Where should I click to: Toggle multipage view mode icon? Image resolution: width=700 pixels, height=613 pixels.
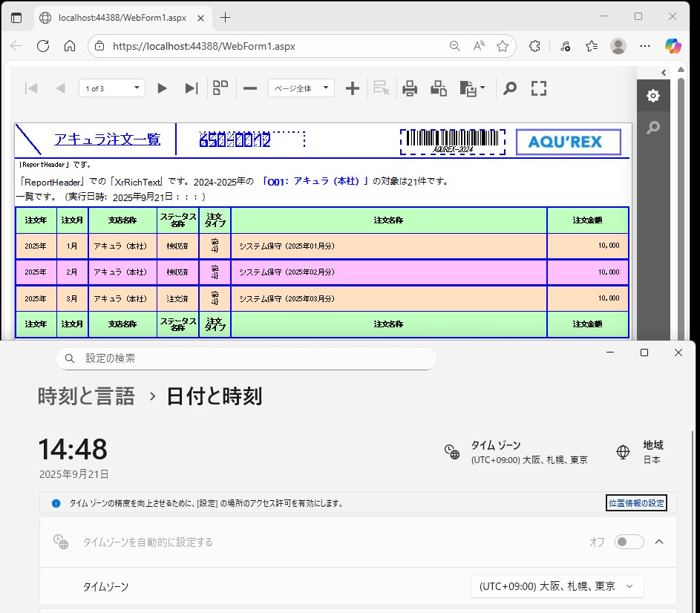(220, 88)
